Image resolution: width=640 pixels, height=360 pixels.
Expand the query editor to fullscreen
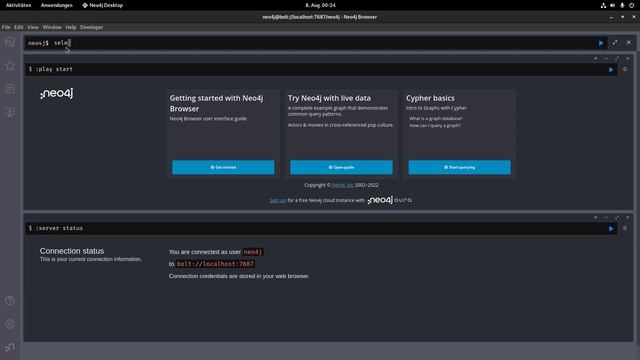[x=615, y=42]
